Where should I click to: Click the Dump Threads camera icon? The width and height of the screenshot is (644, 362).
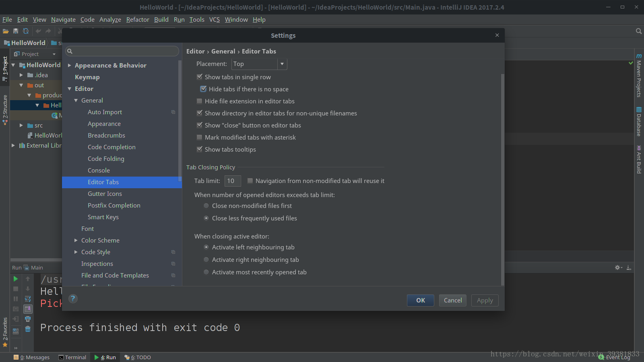click(x=16, y=309)
